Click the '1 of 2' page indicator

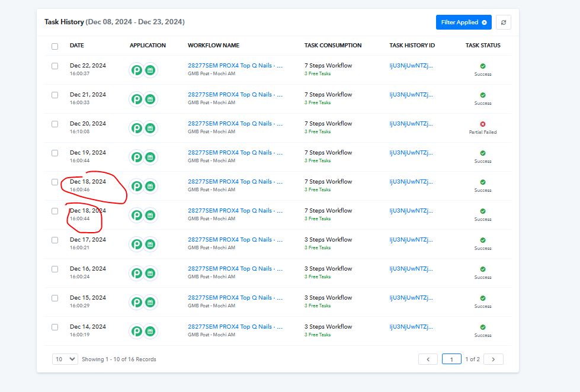(x=472, y=359)
